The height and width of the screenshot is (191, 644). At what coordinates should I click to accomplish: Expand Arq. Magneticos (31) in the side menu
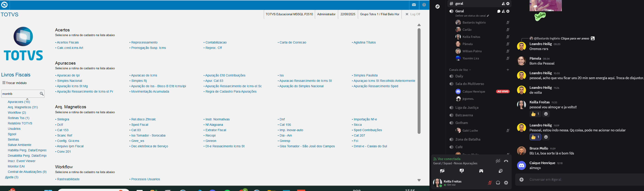pyautogui.click(x=23, y=107)
